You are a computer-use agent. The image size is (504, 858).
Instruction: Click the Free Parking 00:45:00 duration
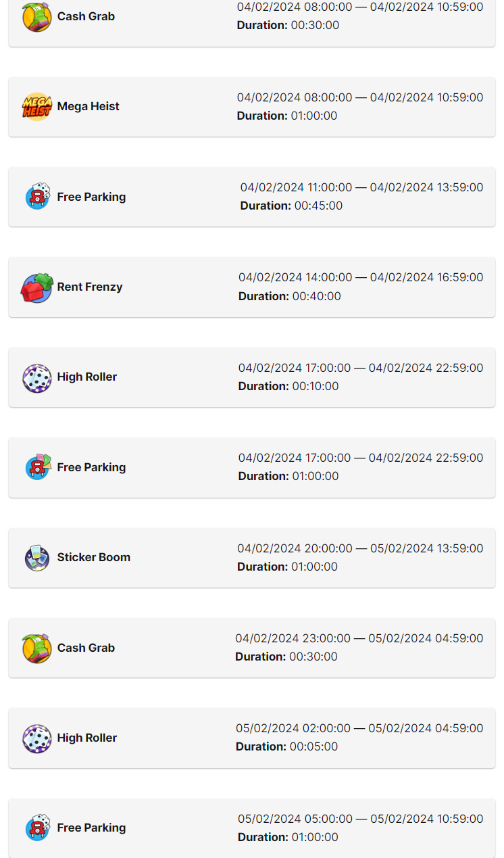[x=318, y=206]
